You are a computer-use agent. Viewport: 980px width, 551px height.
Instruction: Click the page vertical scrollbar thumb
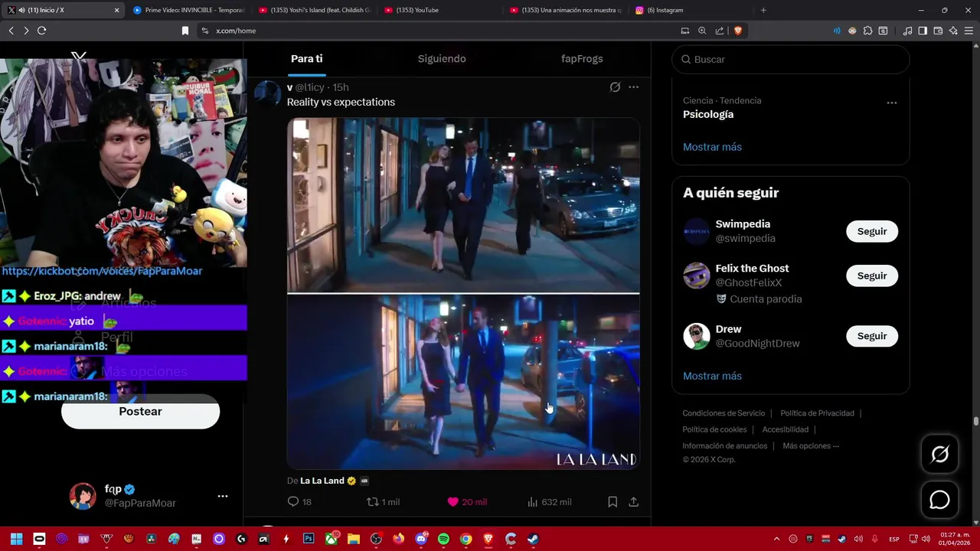pyautogui.click(x=976, y=421)
